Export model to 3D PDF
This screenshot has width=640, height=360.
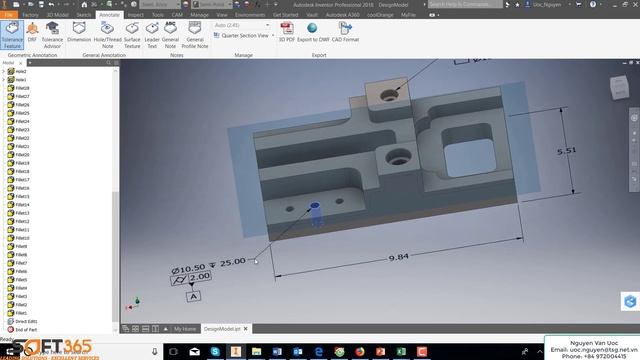pos(287,32)
